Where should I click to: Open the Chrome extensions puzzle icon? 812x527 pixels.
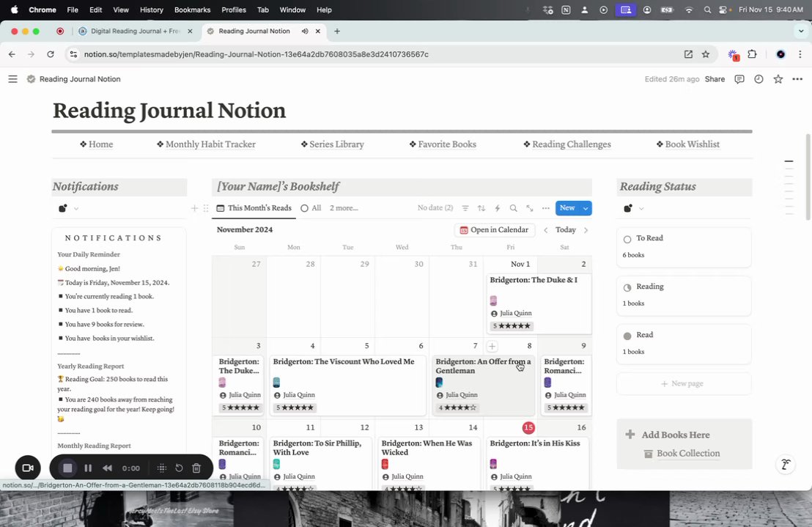pyautogui.click(x=752, y=54)
